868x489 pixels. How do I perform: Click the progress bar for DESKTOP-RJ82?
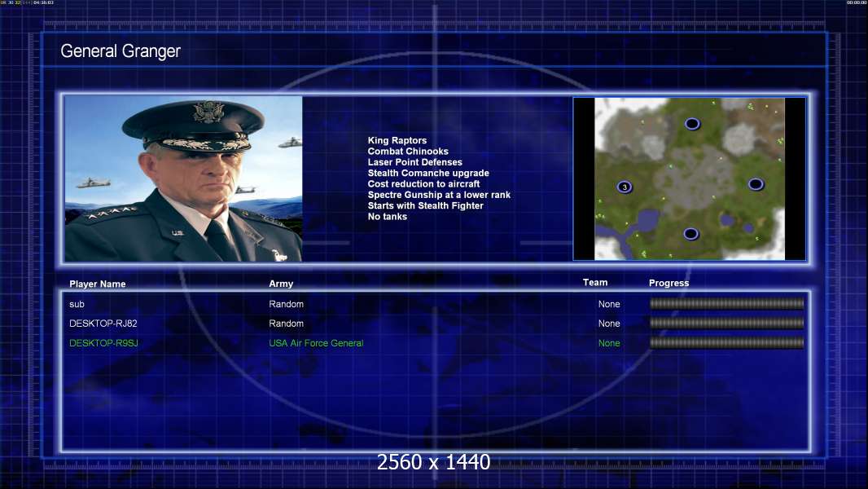[726, 323]
